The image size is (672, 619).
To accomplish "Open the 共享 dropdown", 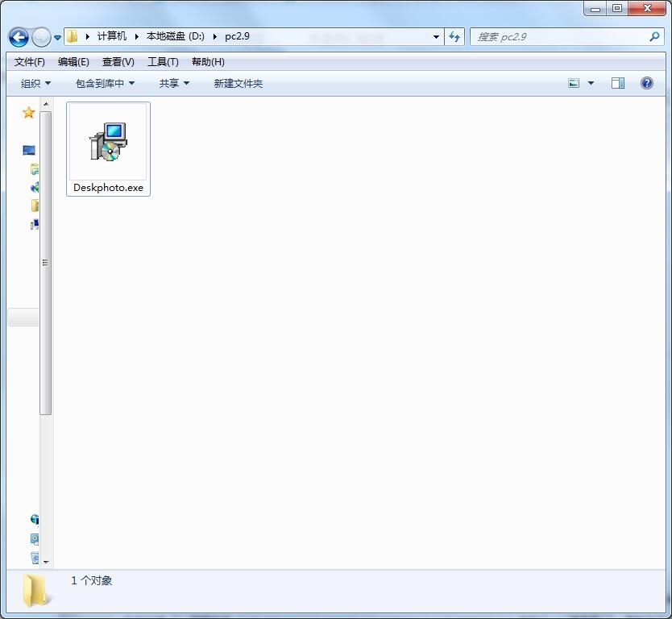I will (x=174, y=83).
